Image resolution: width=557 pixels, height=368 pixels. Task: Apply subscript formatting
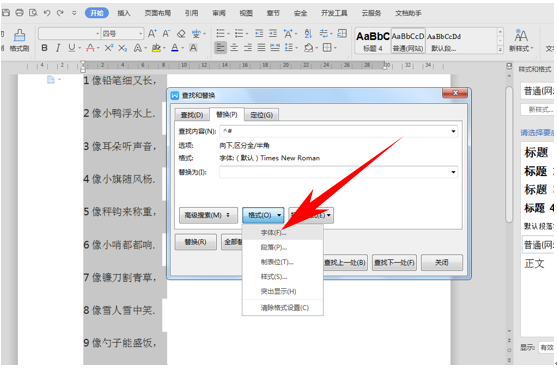tap(123, 48)
